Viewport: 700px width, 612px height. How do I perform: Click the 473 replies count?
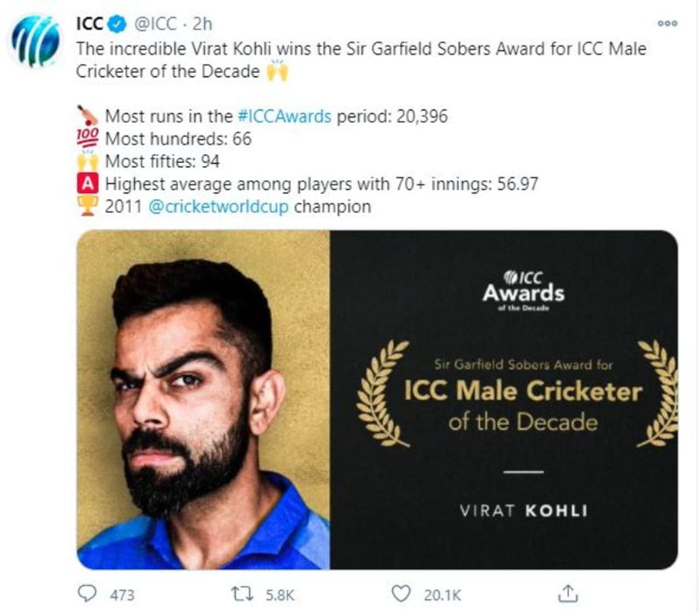pyautogui.click(x=122, y=595)
